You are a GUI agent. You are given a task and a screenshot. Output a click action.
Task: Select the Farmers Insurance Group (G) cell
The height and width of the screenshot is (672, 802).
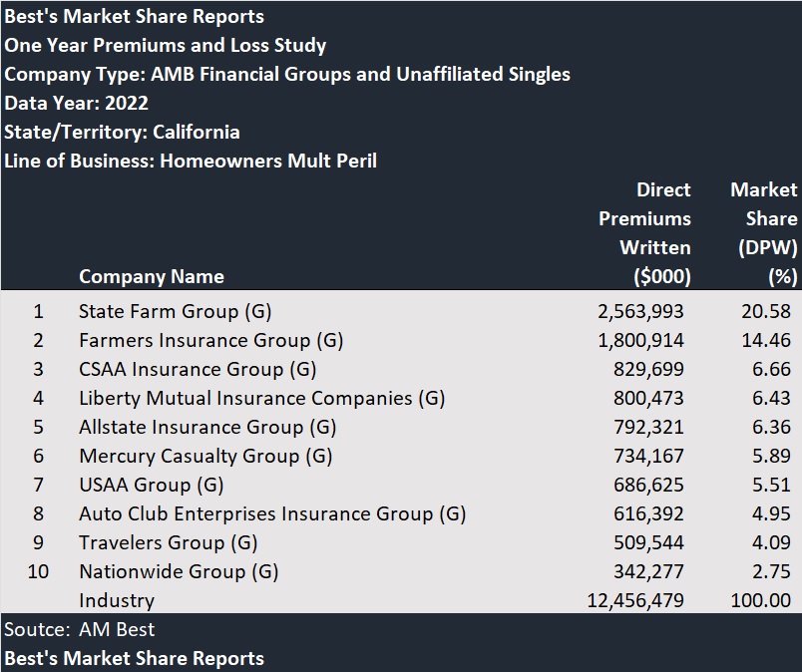click(210, 340)
